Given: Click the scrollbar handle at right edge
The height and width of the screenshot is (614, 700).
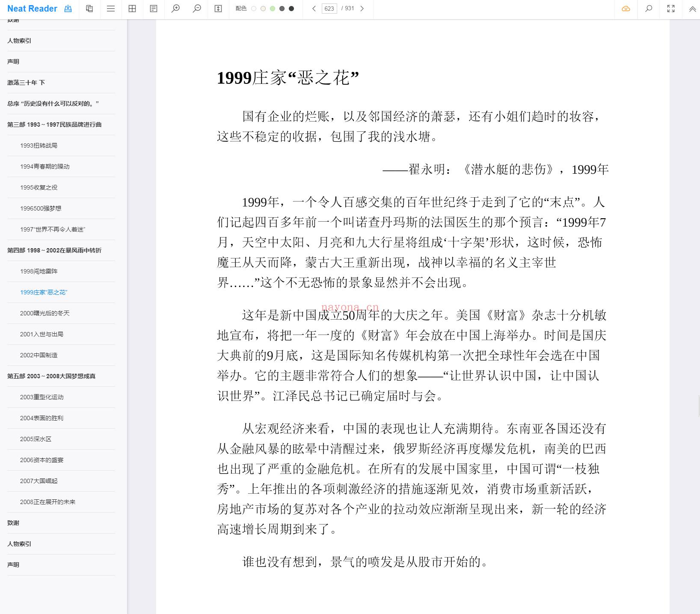Looking at the screenshot, I should pos(699,406).
